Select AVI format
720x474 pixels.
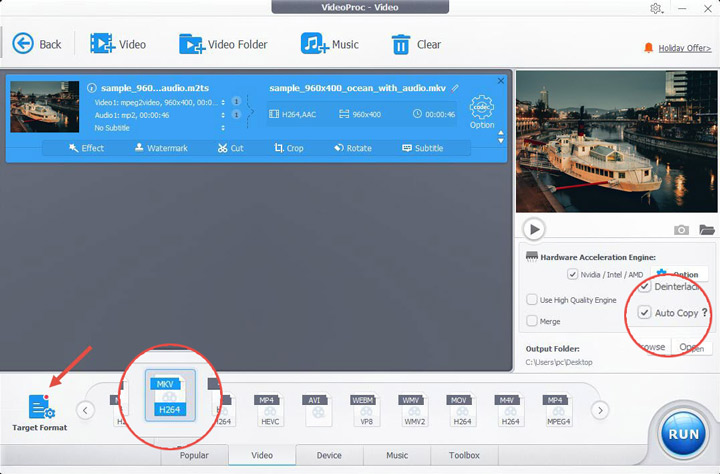click(x=317, y=410)
